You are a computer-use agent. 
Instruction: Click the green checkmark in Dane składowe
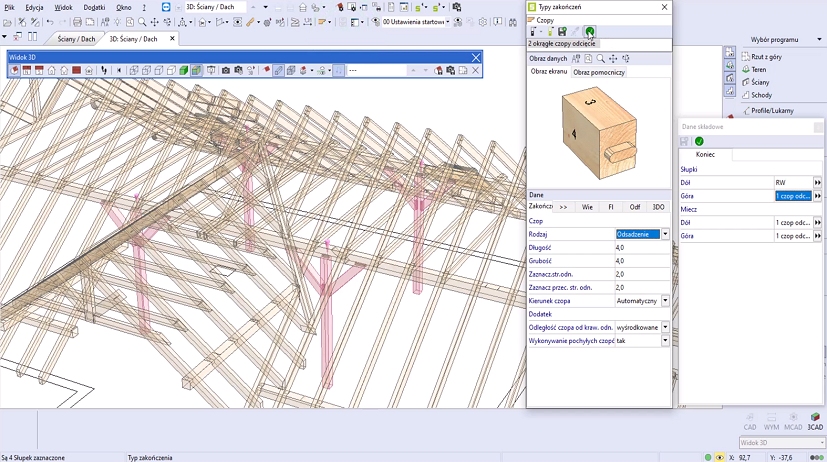(699, 141)
